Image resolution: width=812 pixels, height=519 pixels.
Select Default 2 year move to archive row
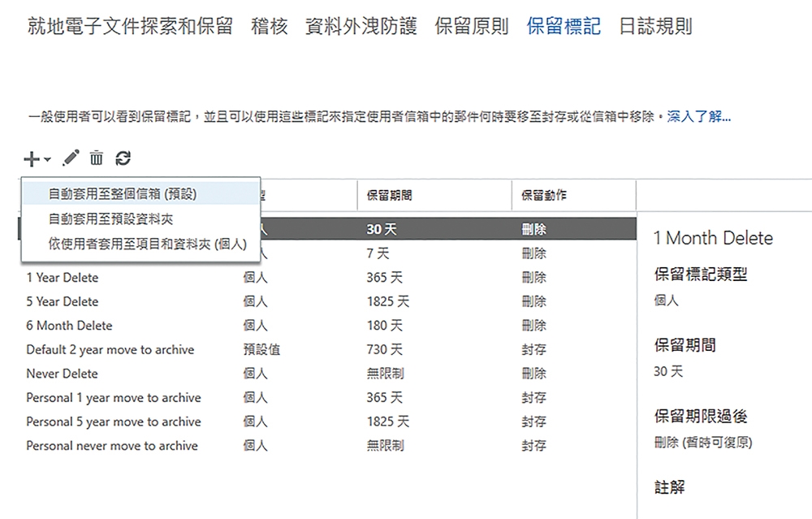click(x=110, y=350)
